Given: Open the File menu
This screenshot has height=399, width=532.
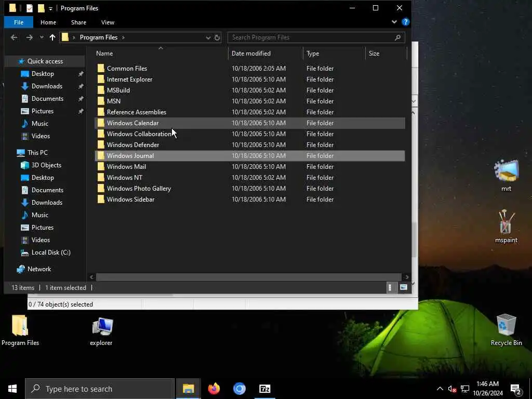Looking at the screenshot, I should point(19,22).
